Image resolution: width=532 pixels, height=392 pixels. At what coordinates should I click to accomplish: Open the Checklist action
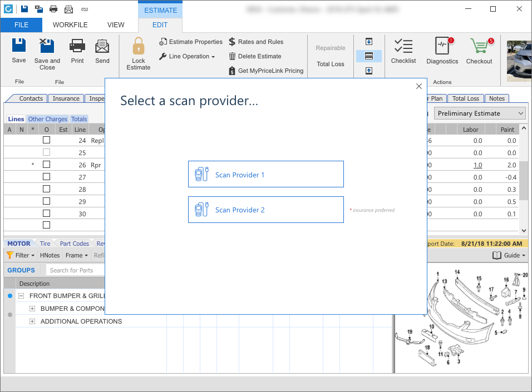pos(403,51)
